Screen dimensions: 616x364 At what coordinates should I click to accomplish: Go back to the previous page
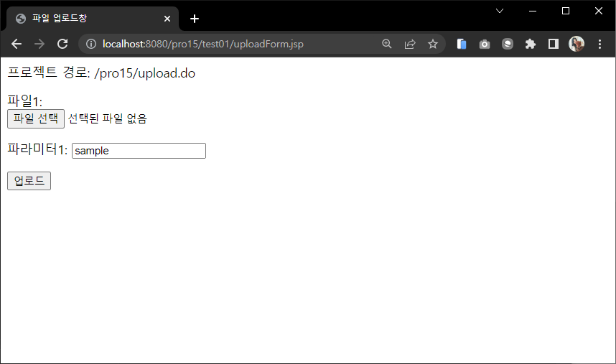17,44
